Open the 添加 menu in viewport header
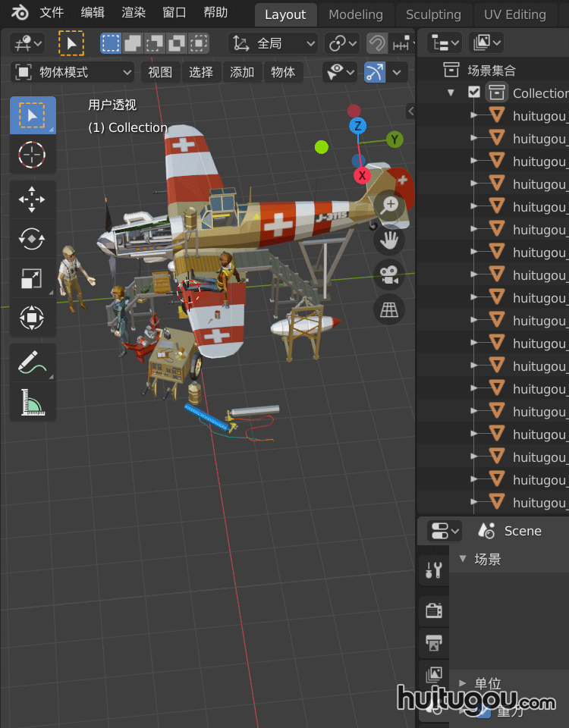This screenshot has height=728, width=569. click(x=242, y=73)
